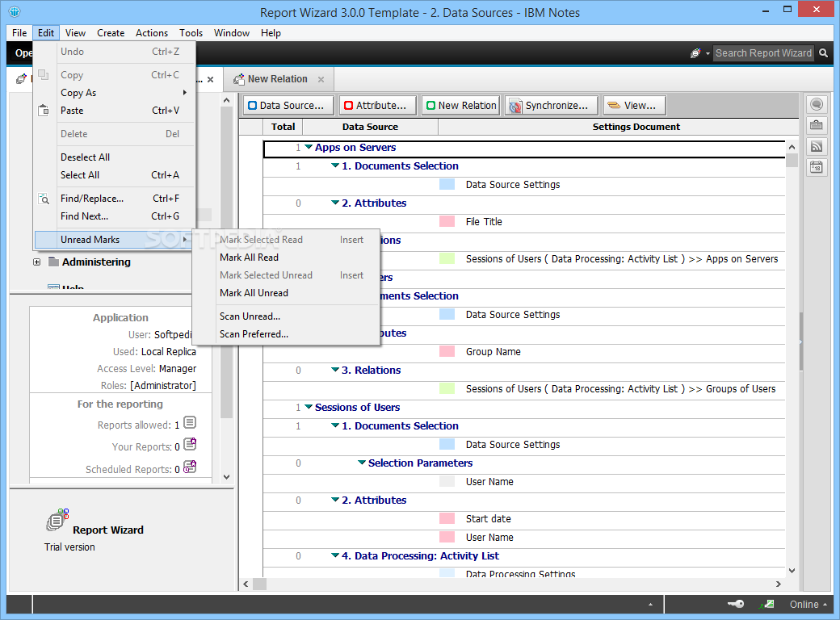The image size is (840, 620).
Task: Click the horizontal scrollbar right arrow
Action: (779, 584)
